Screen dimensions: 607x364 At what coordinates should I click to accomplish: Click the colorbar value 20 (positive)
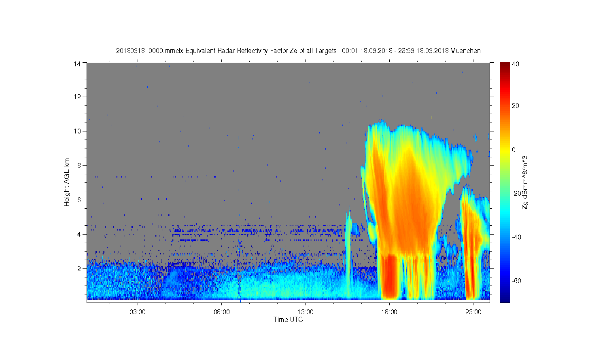[x=516, y=106]
